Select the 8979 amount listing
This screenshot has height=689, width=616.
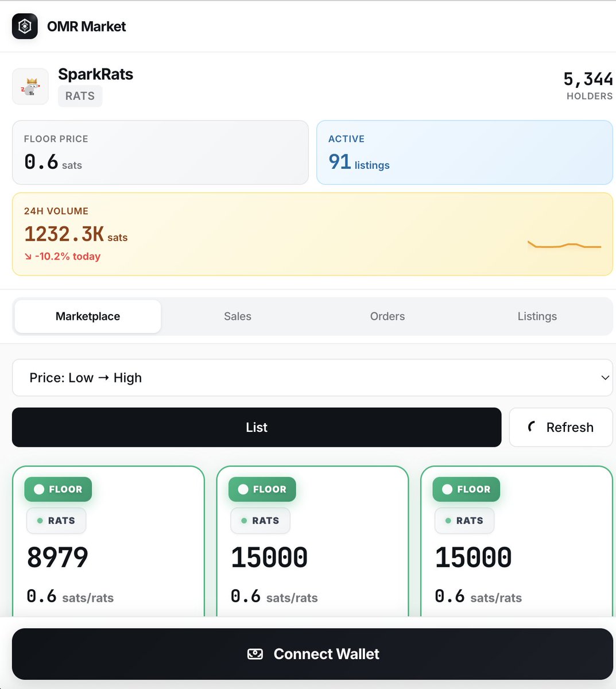pos(57,558)
